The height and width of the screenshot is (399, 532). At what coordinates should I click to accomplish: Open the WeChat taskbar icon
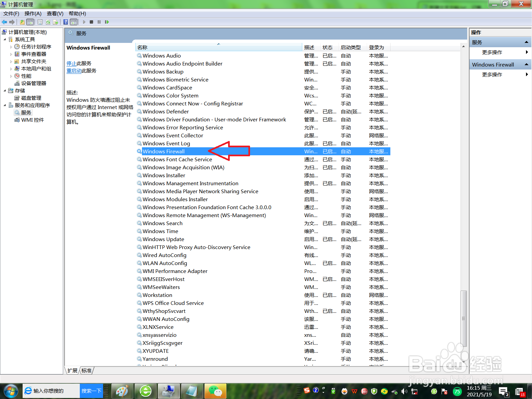coord(215,391)
